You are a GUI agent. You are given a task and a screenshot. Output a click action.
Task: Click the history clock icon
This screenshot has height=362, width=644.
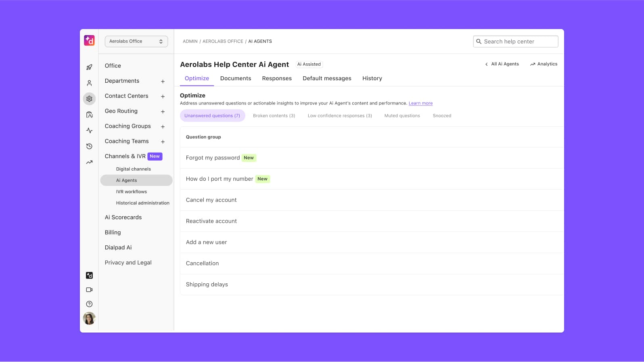(x=89, y=146)
